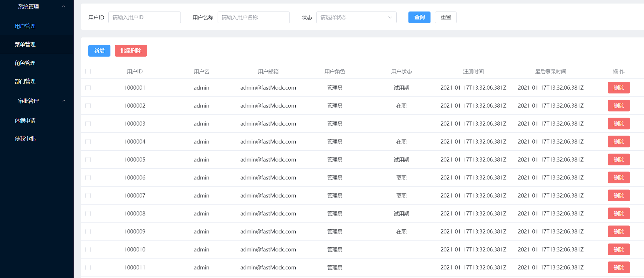
Task: Delete user 1000005 with 删除 button
Action: tap(619, 159)
